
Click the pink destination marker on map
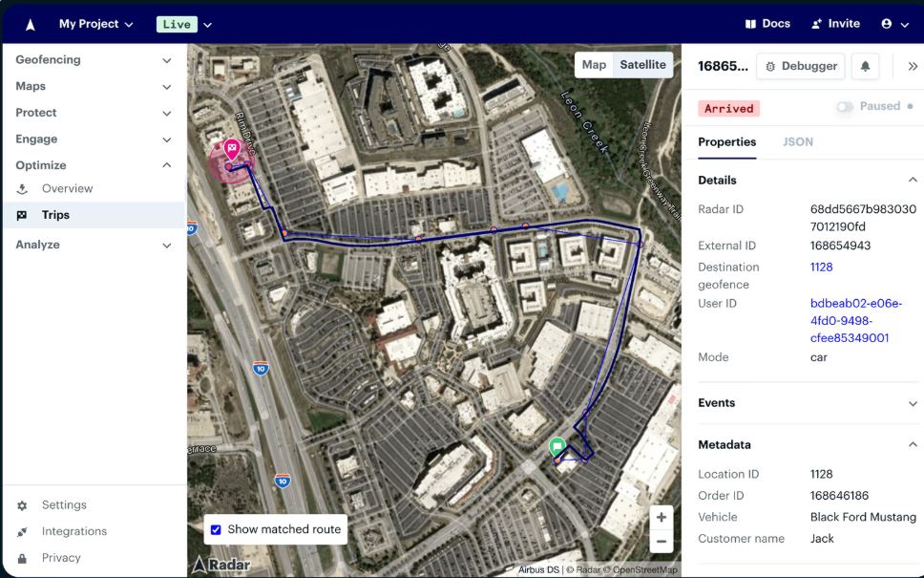[x=231, y=150]
